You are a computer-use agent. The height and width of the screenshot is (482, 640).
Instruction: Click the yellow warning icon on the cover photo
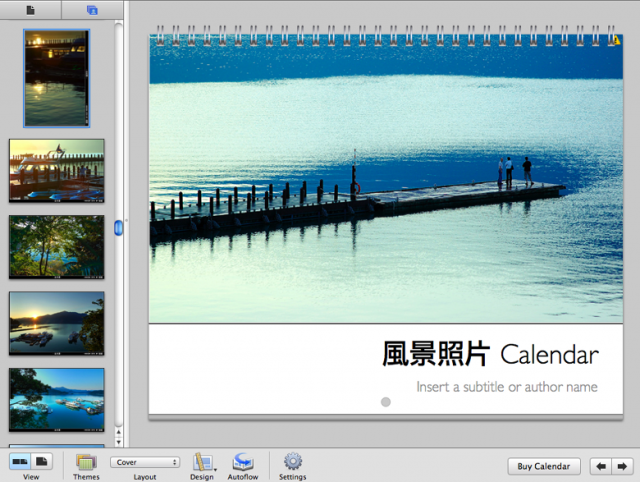[617, 40]
